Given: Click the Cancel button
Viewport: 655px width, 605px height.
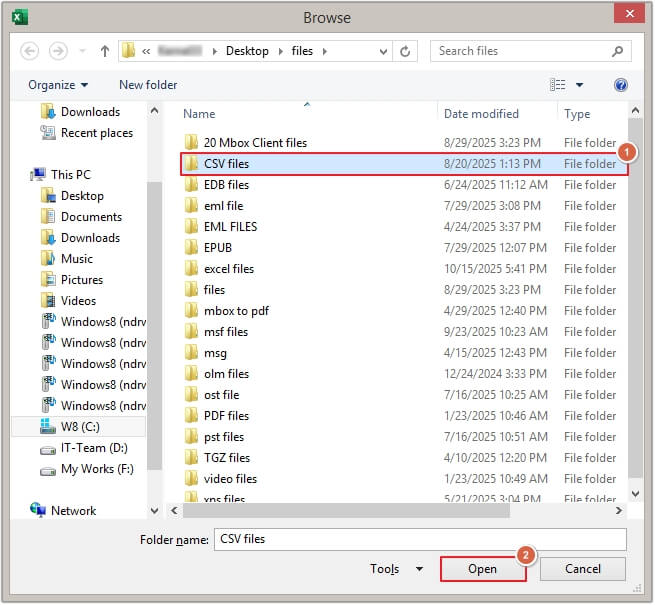Looking at the screenshot, I should (x=582, y=569).
